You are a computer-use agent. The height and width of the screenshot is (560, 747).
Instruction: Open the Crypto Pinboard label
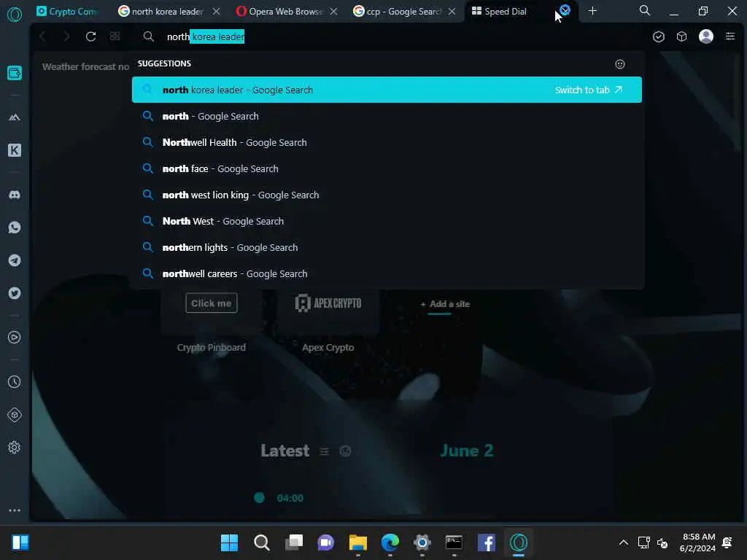point(211,347)
